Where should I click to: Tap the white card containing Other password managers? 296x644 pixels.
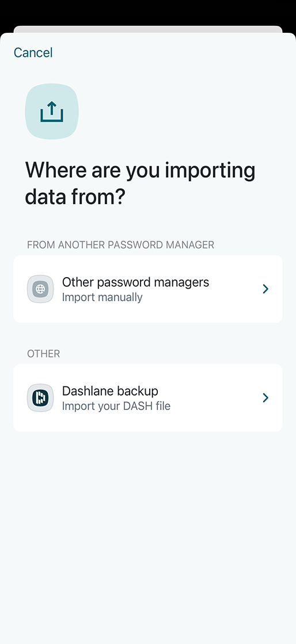(148, 289)
